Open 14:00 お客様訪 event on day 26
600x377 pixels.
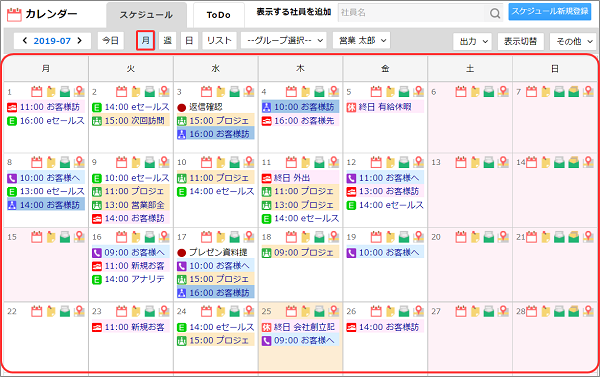pos(385,327)
